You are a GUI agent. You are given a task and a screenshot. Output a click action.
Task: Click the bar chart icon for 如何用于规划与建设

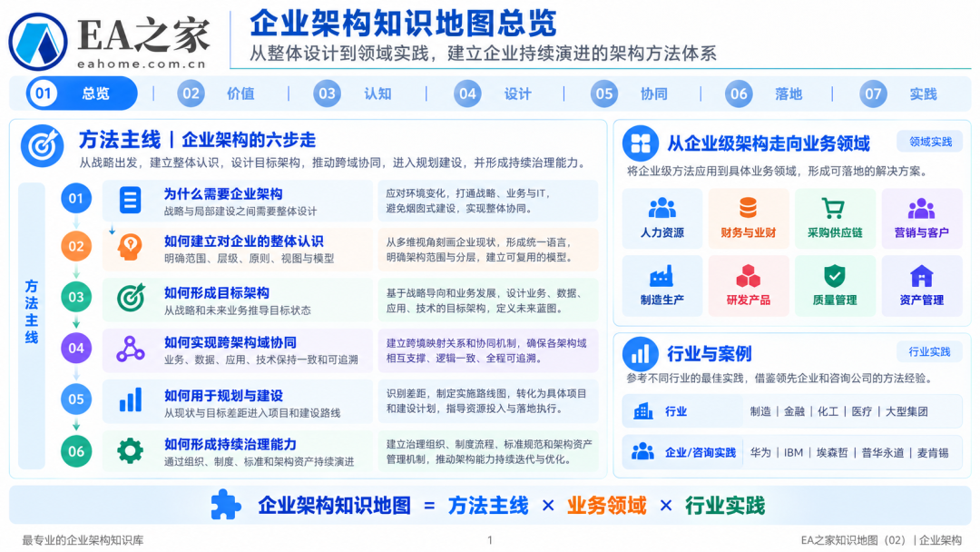[130, 400]
